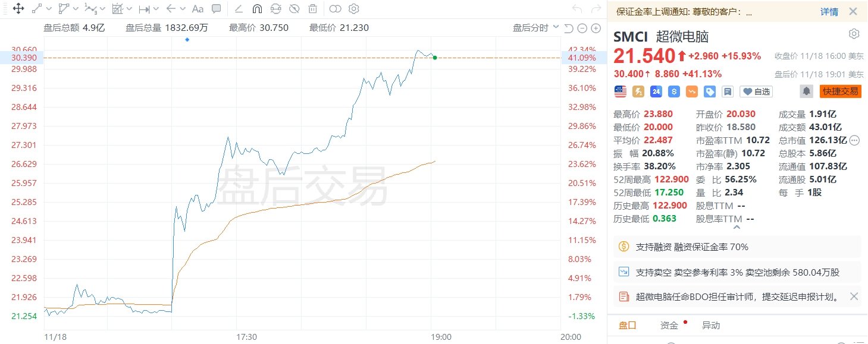
Task: Collapse the stock details chevron
Action: [x=737, y=228]
